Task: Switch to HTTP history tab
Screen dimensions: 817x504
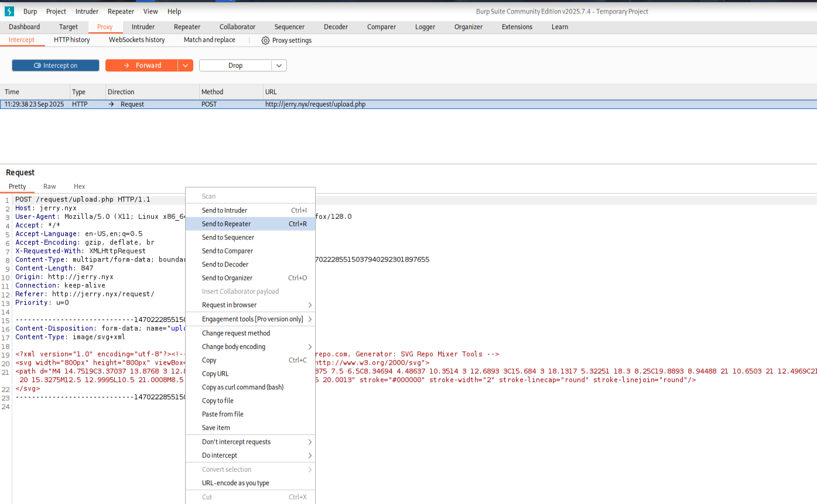Action: (x=71, y=40)
